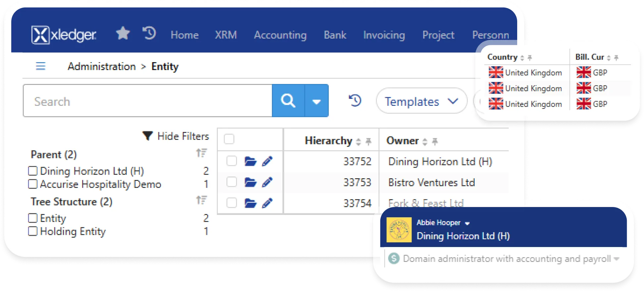Pin the Country column

pos(530,58)
